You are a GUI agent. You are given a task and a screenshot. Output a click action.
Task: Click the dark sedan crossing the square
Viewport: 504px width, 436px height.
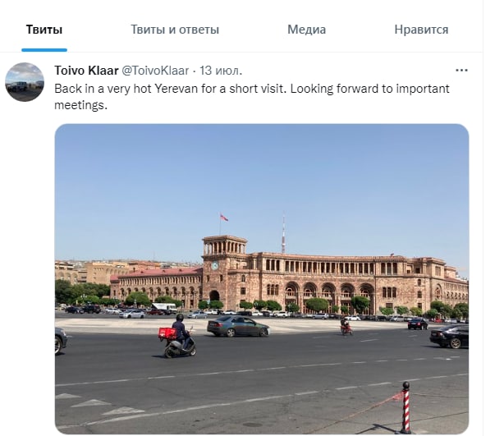238,326
